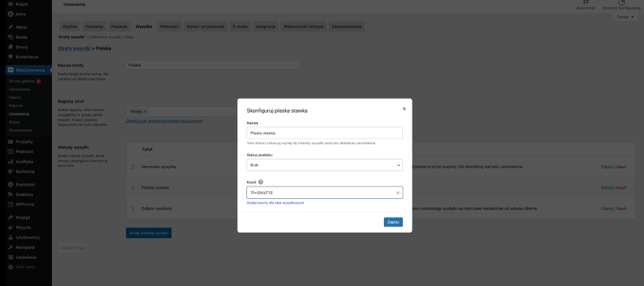Viewport: 644px width, 286px height.
Task: Click the Komentarze speech bubble icon
Action: [11, 56]
